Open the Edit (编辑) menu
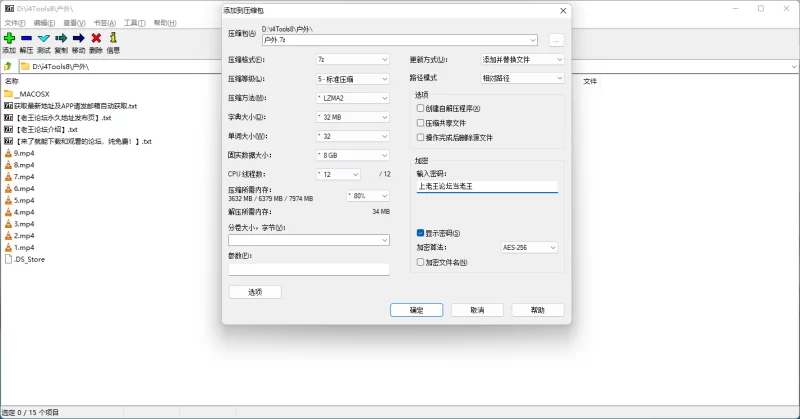Screen dimensions: 800x419 [44, 23]
